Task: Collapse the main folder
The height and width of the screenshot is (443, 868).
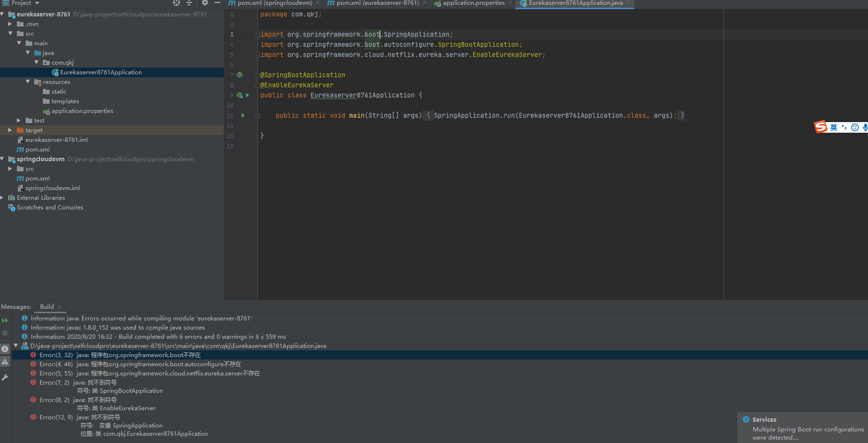Action: click(x=19, y=43)
